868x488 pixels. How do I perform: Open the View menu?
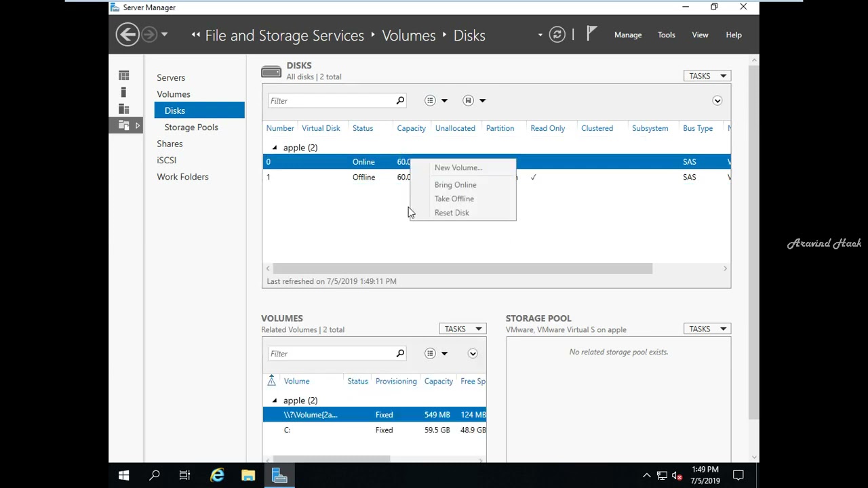(700, 35)
